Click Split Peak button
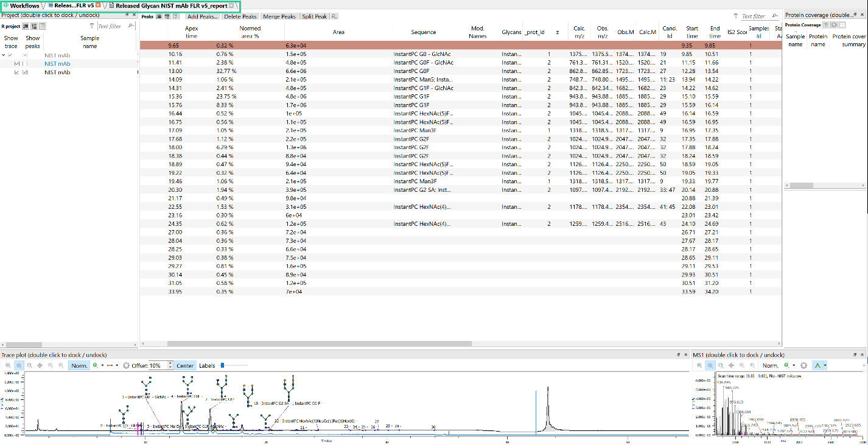Screen dimensions: 868x445 (315, 16)
